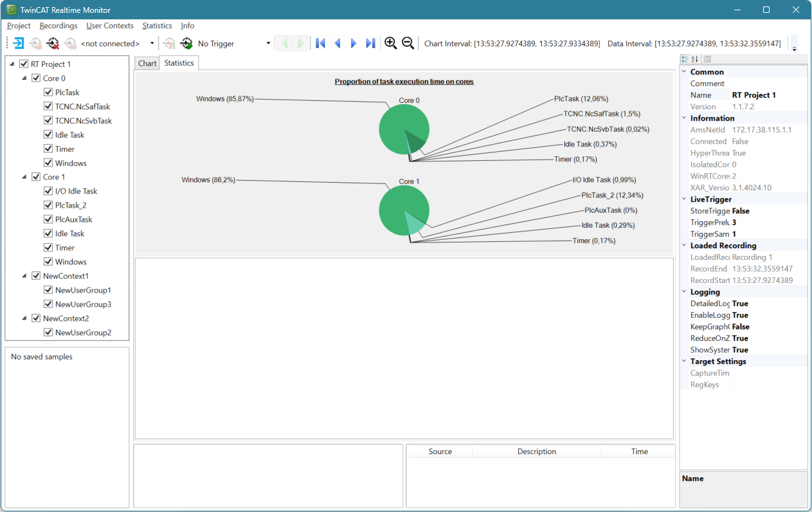Open the <not connected> target dropdown

click(x=152, y=44)
